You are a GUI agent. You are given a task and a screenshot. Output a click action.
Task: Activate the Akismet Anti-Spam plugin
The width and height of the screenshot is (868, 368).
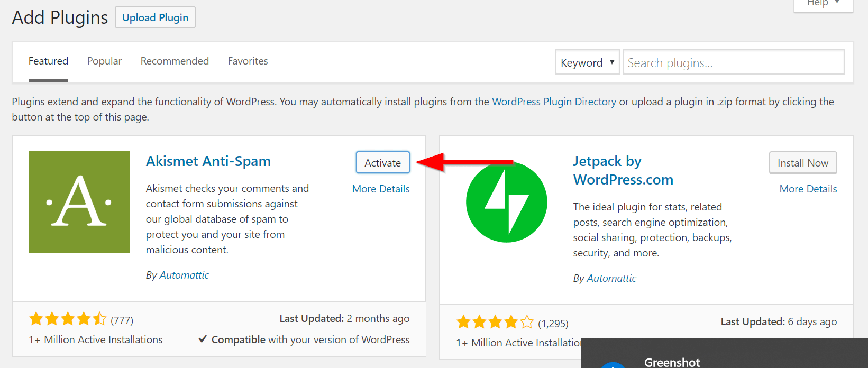pos(383,163)
